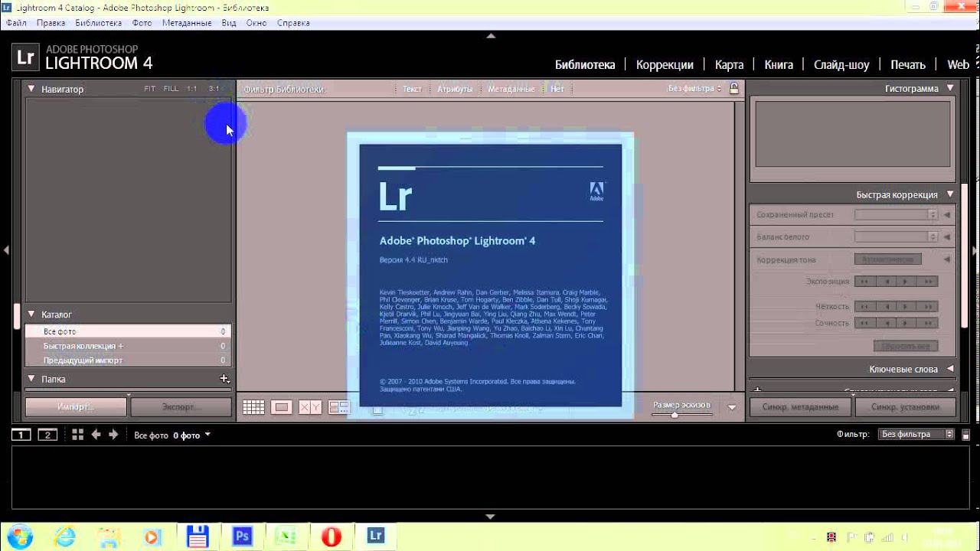The width and height of the screenshot is (980, 551).
Task: Hide left panel with edge arrow
Action: (5, 250)
